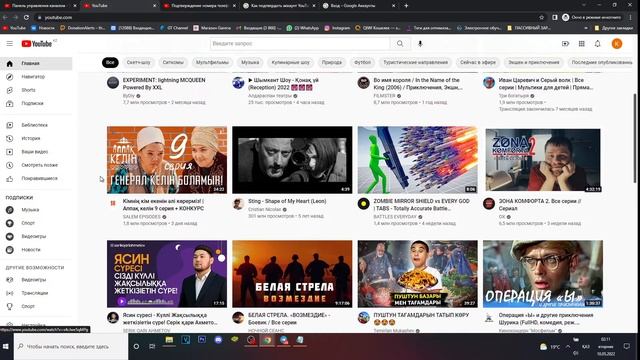
Task: Open the Zombie Mirror Shield TABS thumbnail
Action: [x=418, y=160]
